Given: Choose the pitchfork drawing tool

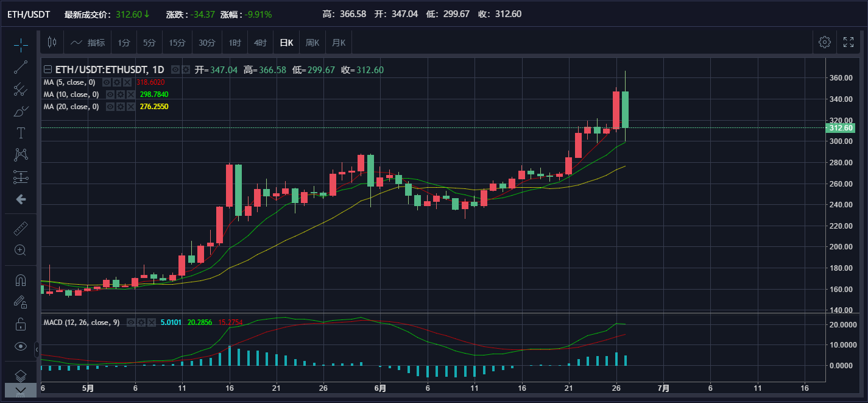Looking at the screenshot, I should (21, 90).
